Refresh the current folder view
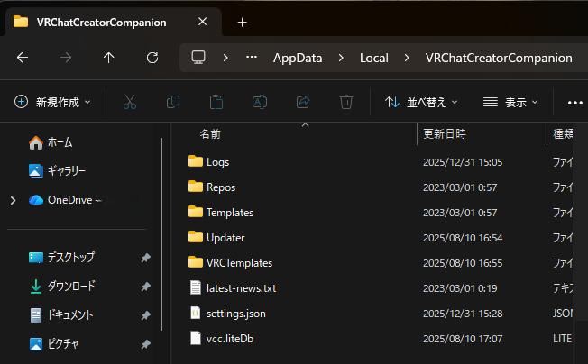This screenshot has width=588, height=364. 152,58
